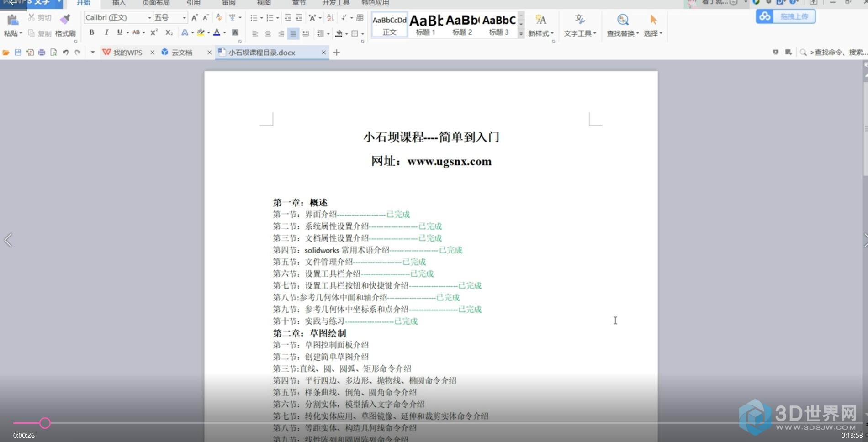Redo the last undone action
The height and width of the screenshot is (442, 868).
pyautogui.click(x=77, y=53)
